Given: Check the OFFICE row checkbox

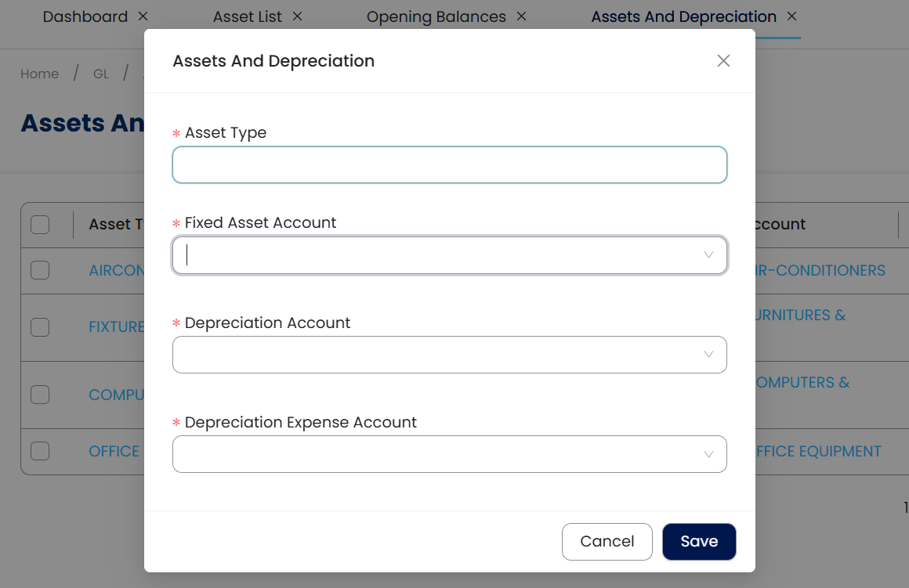Looking at the screenshot, I should click(x=40, y=451).
